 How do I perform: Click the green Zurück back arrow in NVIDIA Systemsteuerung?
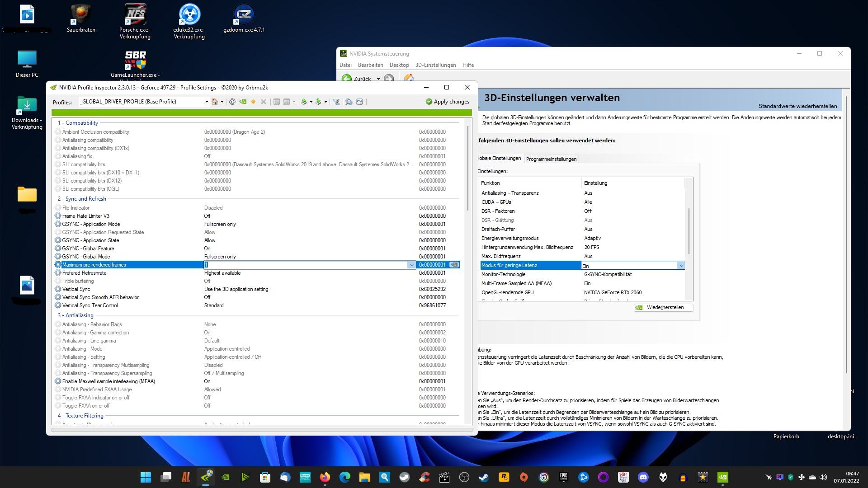point(347,79)
